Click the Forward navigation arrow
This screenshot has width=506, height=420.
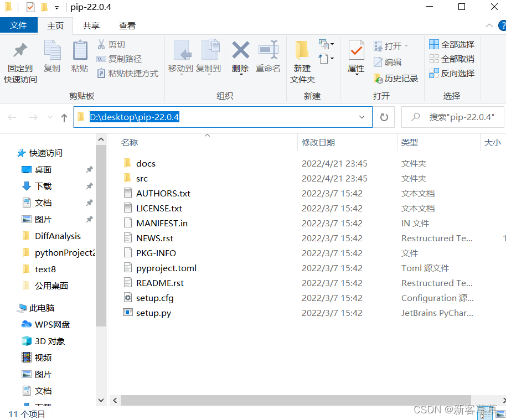pos(33,117)
